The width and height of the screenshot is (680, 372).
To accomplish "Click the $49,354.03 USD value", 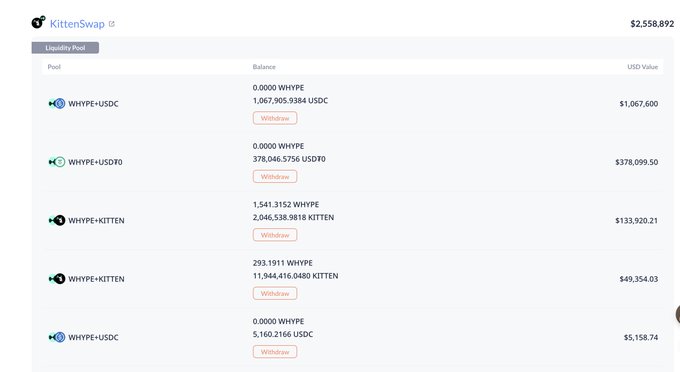I will pyautogui.click(x=638, y=279).
